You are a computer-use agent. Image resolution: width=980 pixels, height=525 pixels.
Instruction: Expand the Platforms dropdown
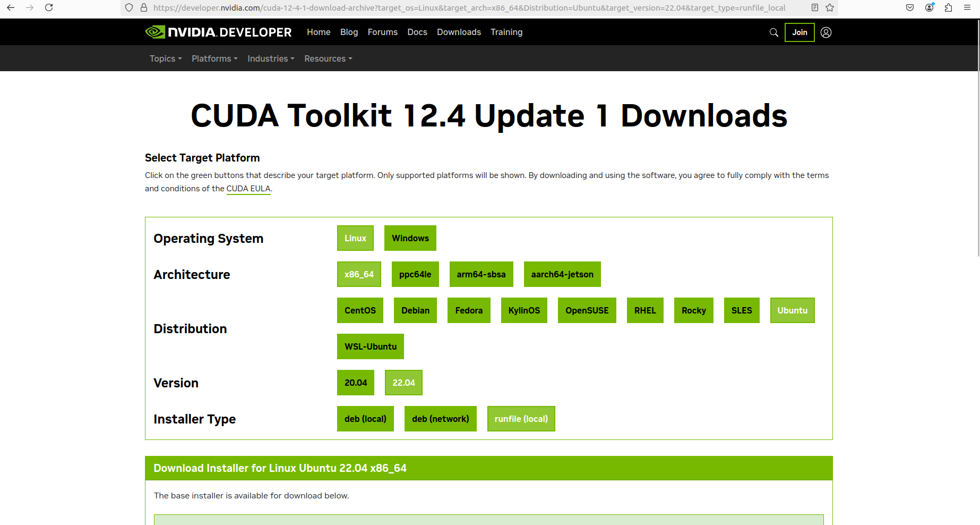tap(214, 58)
